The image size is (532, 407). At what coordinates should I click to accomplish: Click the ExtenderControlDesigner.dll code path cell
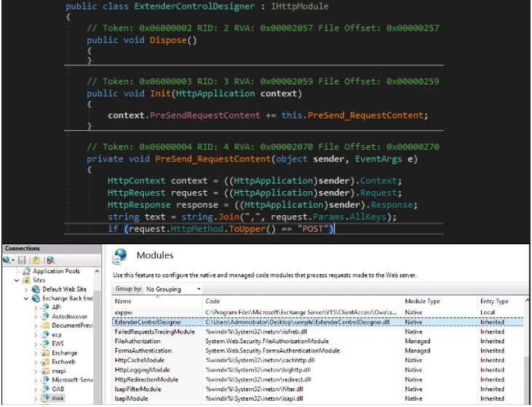click(x=297, y=322)
